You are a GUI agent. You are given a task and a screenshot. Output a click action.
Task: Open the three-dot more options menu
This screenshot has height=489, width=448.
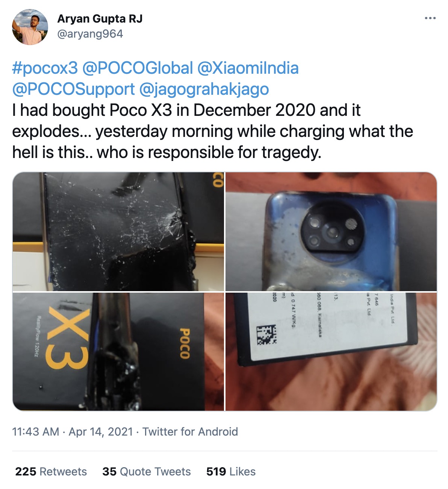430,18
